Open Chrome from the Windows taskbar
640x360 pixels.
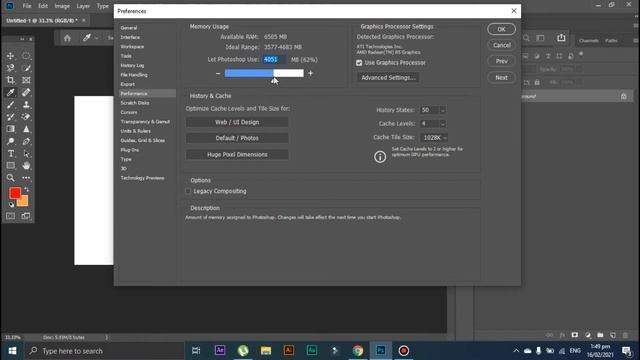click(358, 351)
